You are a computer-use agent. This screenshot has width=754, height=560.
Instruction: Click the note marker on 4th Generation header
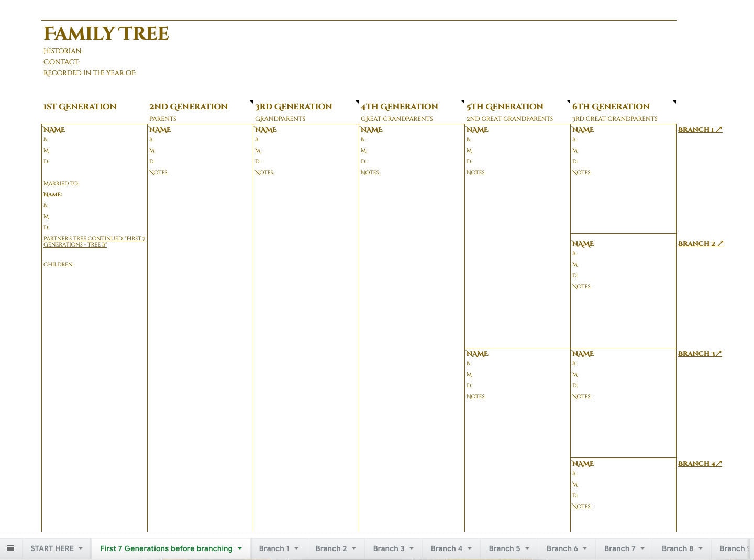pyautogui.click(x=358, y=100)
